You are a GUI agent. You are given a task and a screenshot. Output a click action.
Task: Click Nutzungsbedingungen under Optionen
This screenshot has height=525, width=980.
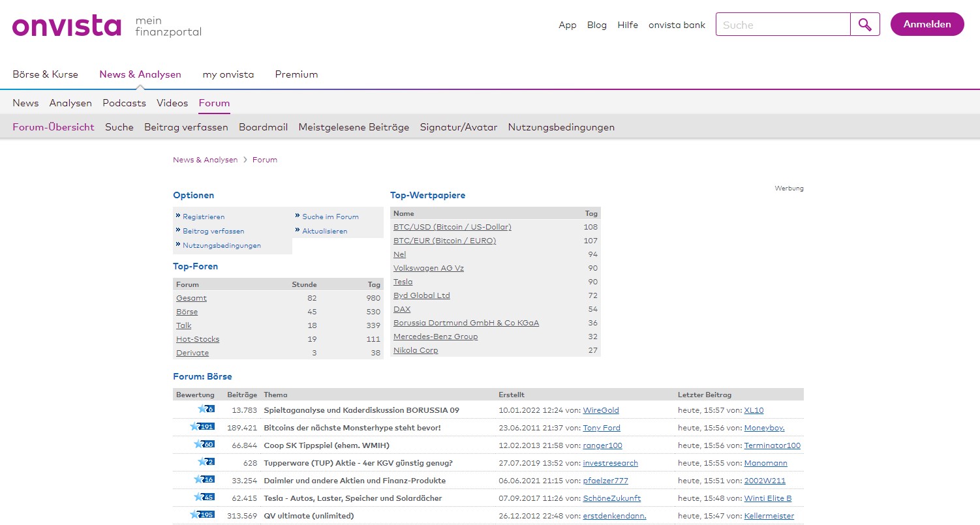coord(222,245)
